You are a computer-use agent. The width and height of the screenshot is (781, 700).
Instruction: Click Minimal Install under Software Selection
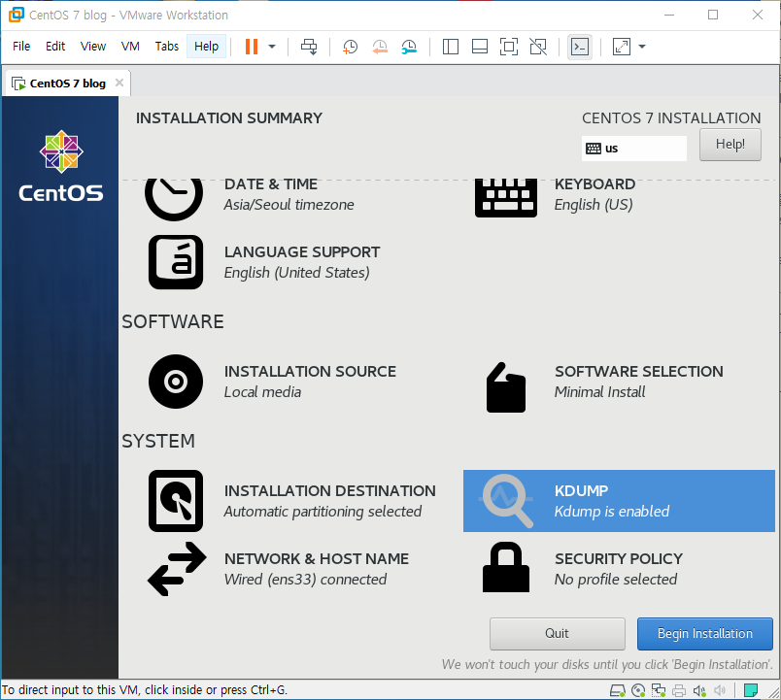(x=599, y=392)
